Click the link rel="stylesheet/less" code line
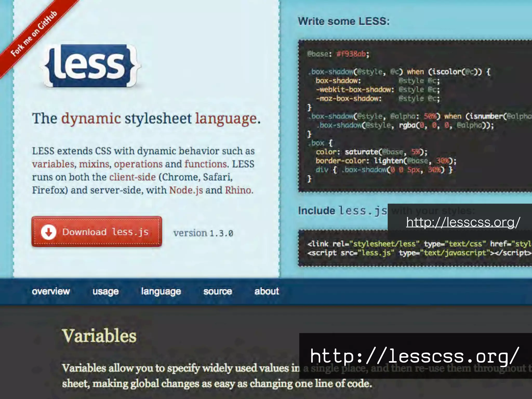This screenshot has width=532, height=399. [420, 244]
